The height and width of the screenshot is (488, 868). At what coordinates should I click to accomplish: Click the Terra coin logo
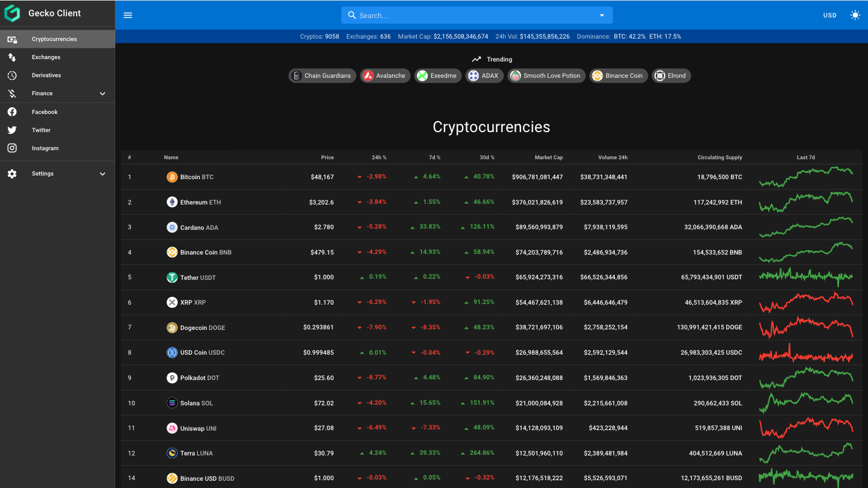172,453
